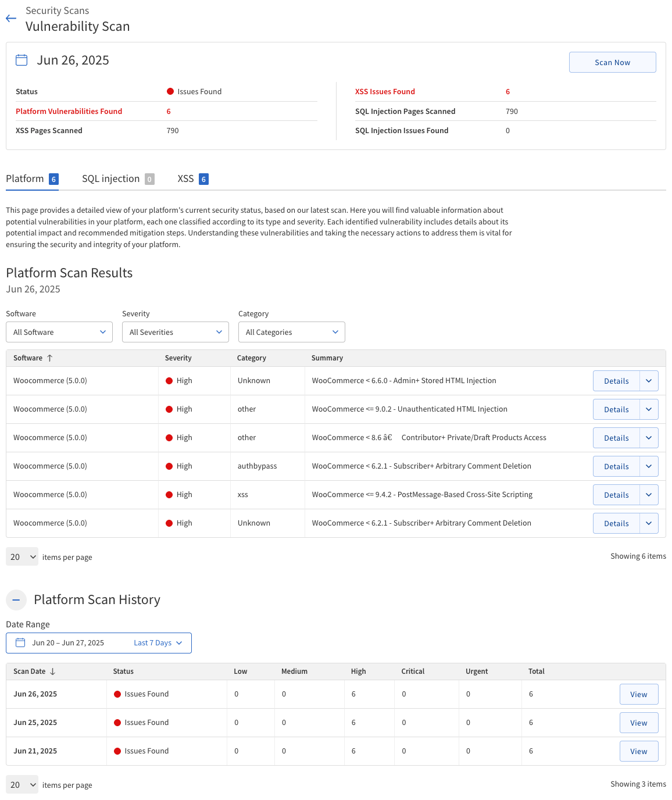This screenshot has height=800, width=672.
Task: Sort history by the Scan Date arrow
Action: click(53, 672)
